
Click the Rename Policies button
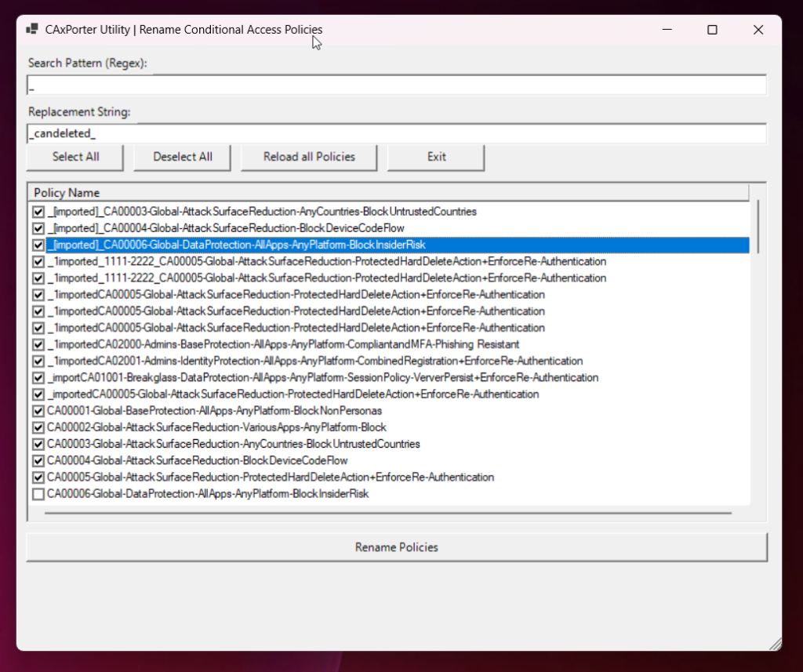(396, 547)
